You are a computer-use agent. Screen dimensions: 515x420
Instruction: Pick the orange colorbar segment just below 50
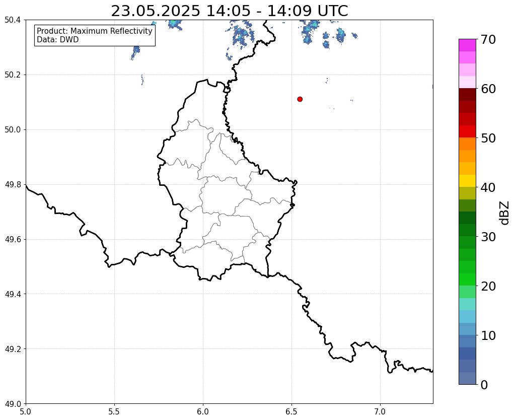click(467, 144)
